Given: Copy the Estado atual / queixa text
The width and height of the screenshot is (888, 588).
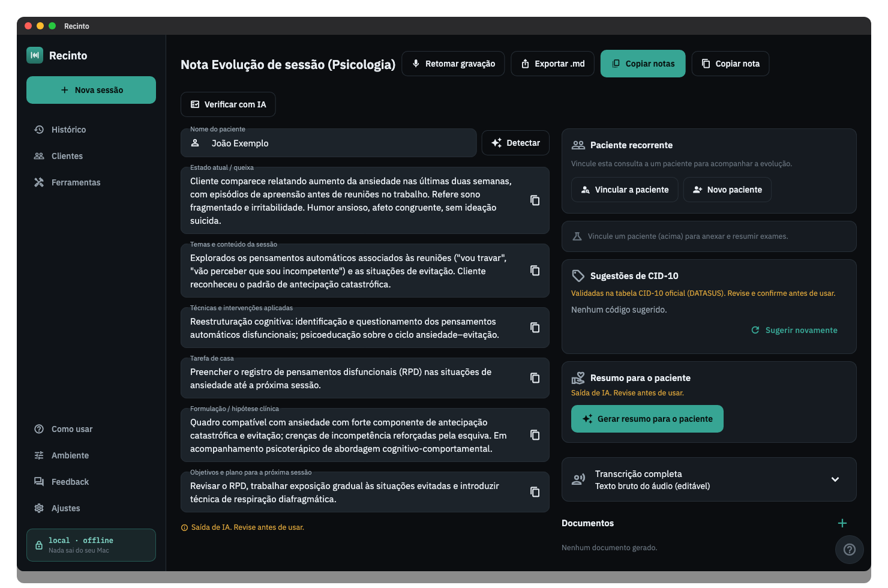Looking at the screenshot, I should coord(535,200).
